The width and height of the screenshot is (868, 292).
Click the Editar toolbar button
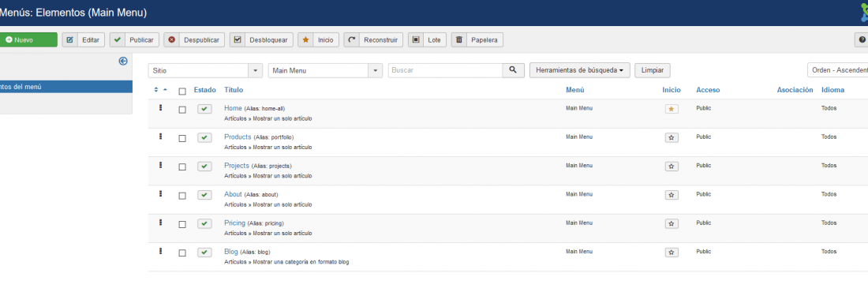(84, 40)
